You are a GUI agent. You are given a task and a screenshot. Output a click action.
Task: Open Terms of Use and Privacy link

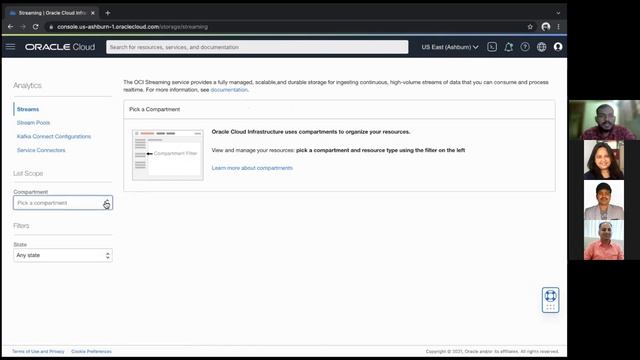coord(38,351)
